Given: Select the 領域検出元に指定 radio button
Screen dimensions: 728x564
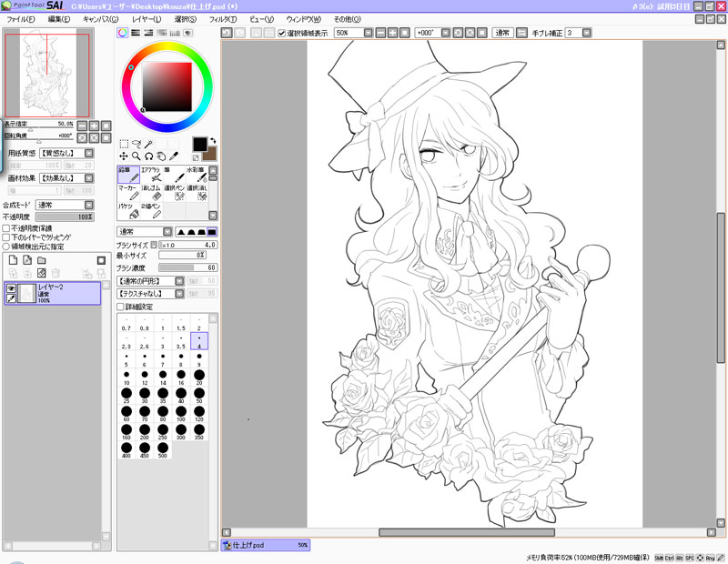Looking at the screenshot, I should (6, 247).
